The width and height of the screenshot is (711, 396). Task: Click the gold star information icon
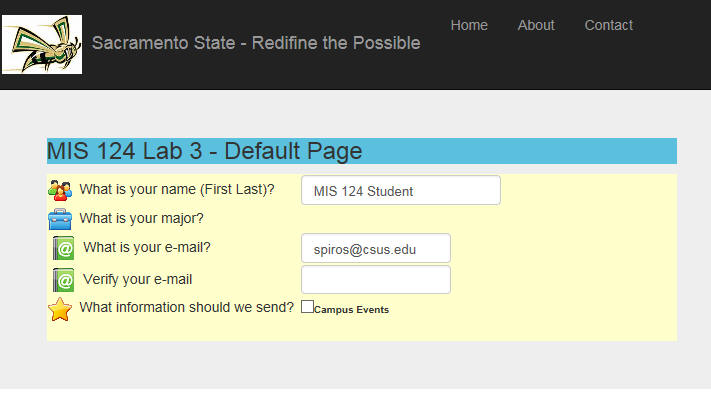(60, 309)
